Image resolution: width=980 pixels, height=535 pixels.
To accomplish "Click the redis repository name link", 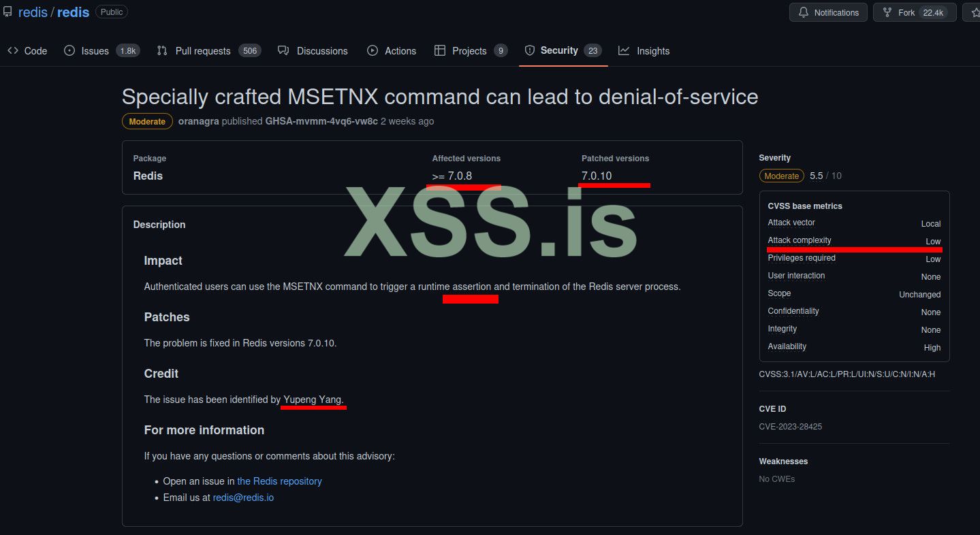I will pyautogui.click(x=73, y=12).
